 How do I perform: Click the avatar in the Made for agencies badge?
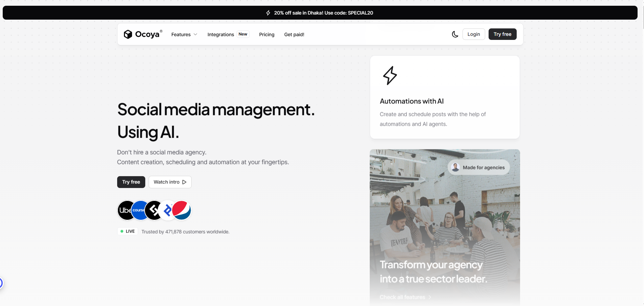point(455,167)
